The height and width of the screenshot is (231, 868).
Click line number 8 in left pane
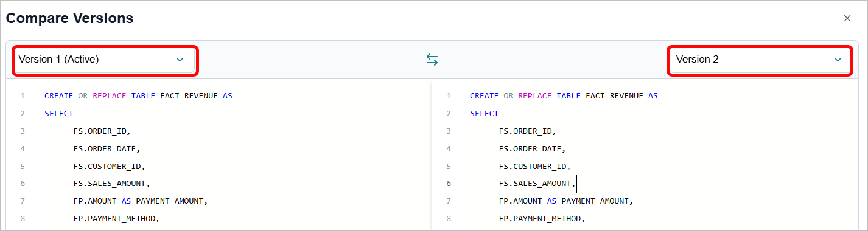click(x=23, y=219)
